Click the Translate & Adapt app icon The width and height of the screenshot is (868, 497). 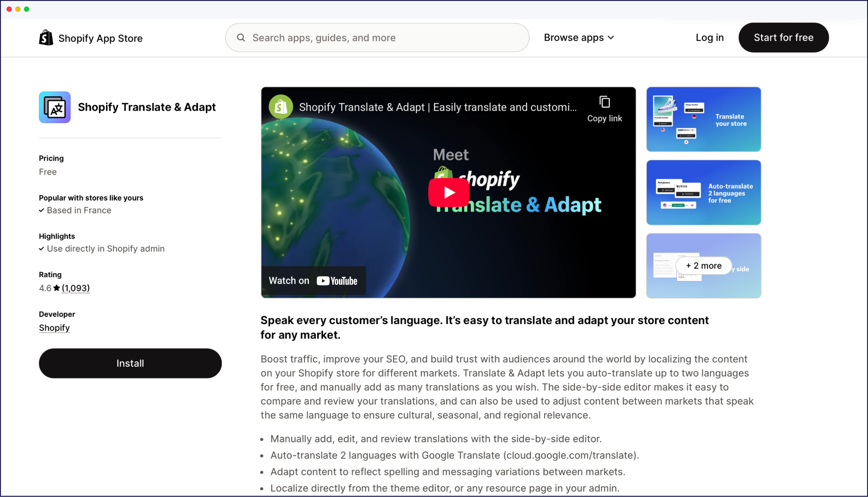click(x=55, y=107)
